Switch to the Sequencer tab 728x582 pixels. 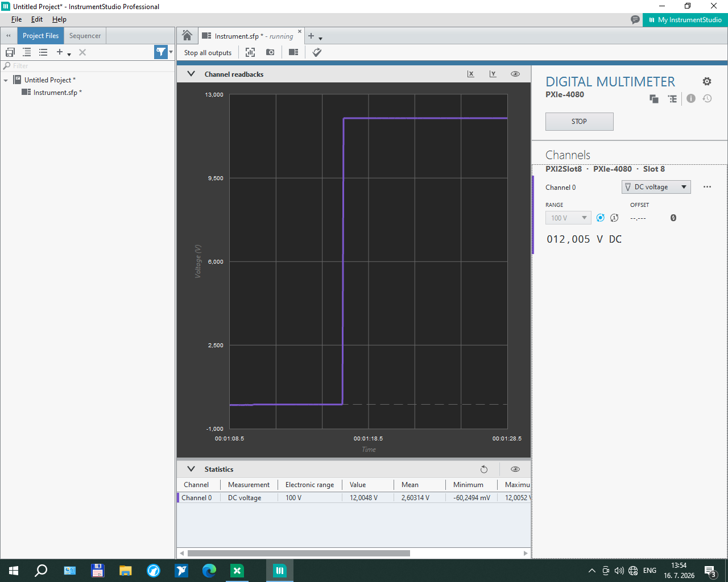pyautogui.click(x=85, y=36)
